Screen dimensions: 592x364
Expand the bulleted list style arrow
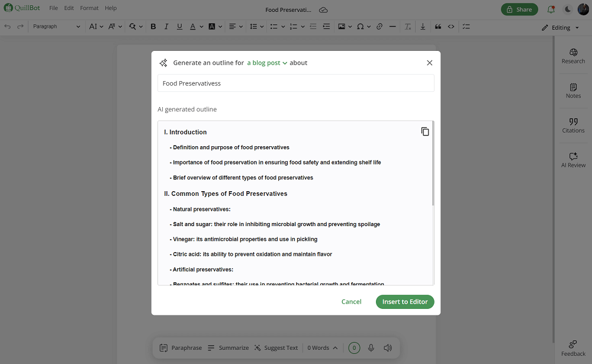(x=283, y=27)
